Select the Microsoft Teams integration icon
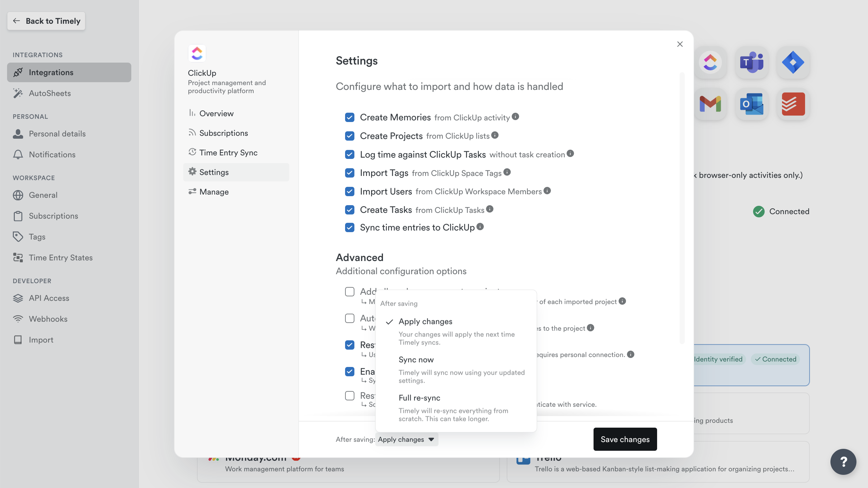This screenshot has height=488, width=868. [752, 63]
